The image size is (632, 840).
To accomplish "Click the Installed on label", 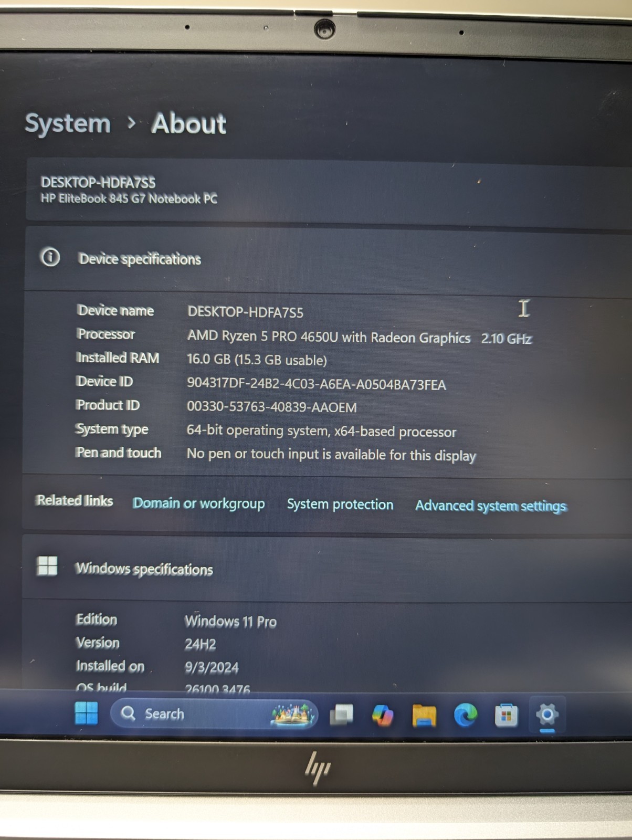I will [x=110, y=666].
